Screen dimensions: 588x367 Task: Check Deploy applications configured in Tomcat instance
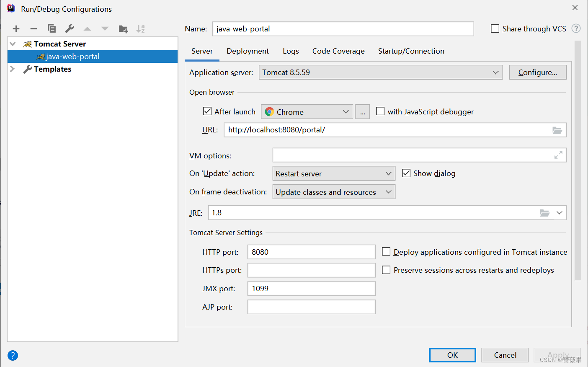coord(386,251)
